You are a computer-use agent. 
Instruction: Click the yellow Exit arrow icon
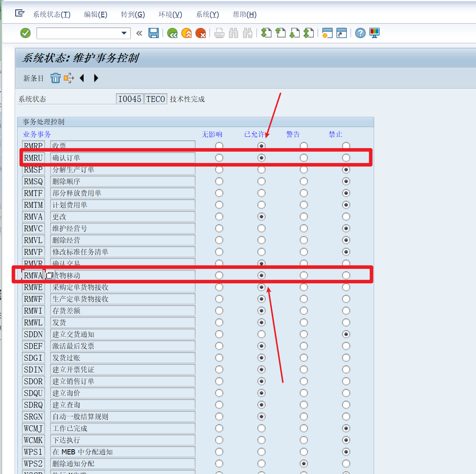(186, 33)
